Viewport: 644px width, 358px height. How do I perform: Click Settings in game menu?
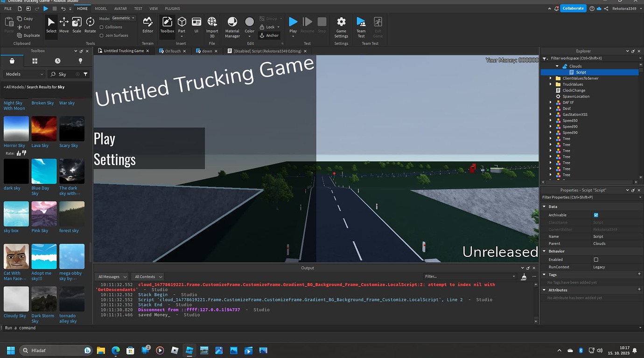(x=115, y=159)
